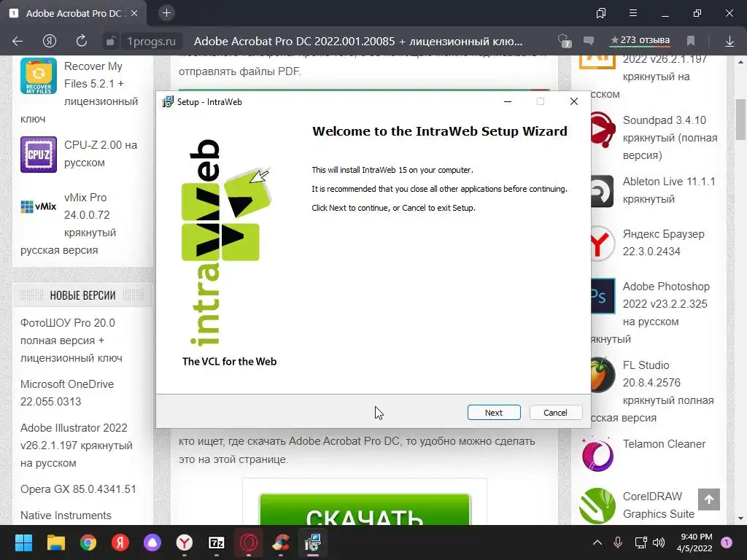Open the comments speech bubble icon
This screenshot has width=747, height=560.
pos(589,41)
